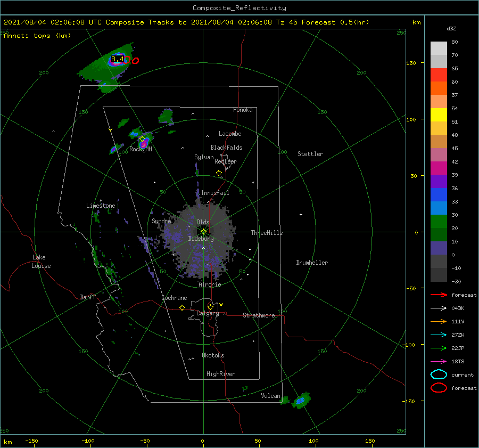The height and width of the screenshot is (448, 479).
Task: Click the red forecast arrow legend icon
Action: coord(439,295)
